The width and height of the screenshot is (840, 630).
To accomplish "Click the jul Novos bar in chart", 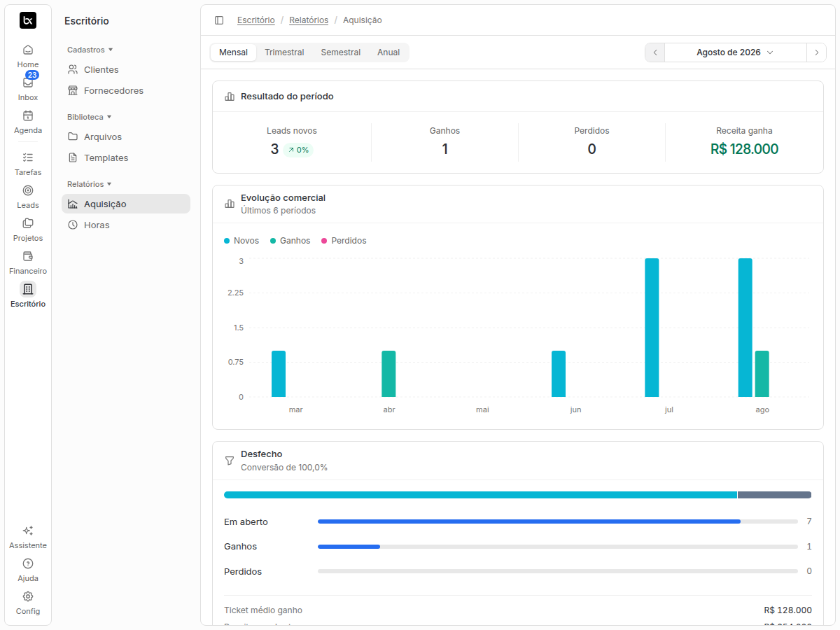I will 652,328.
